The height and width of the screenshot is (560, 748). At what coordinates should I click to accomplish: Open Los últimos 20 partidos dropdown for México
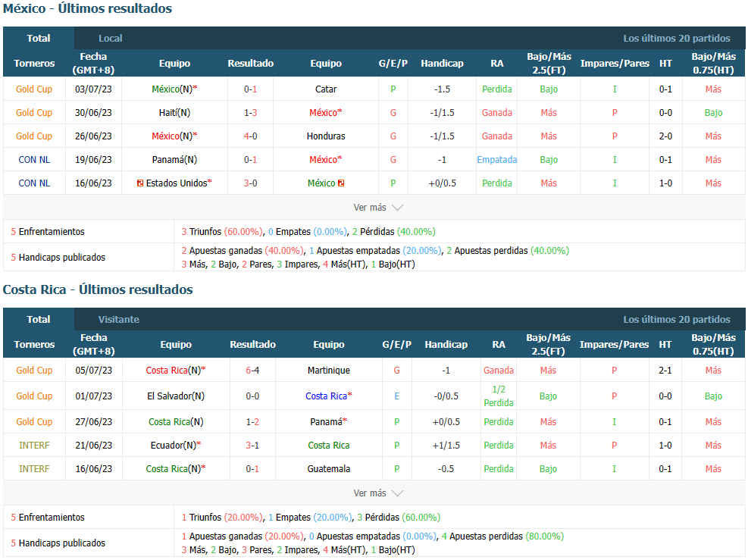[x=677, y=38]
